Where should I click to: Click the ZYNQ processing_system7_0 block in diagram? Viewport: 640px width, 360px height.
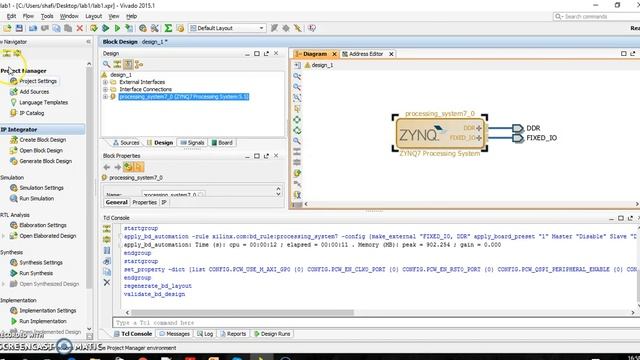point(440,134)
